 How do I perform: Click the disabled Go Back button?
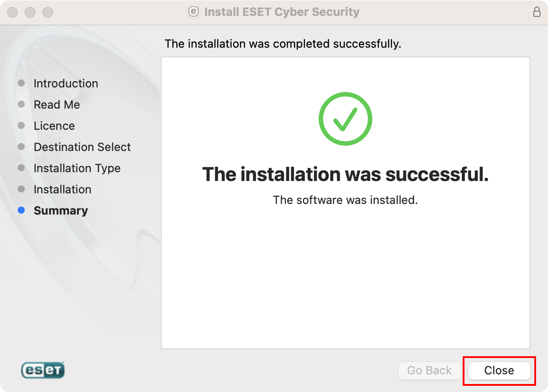point(430,370)
